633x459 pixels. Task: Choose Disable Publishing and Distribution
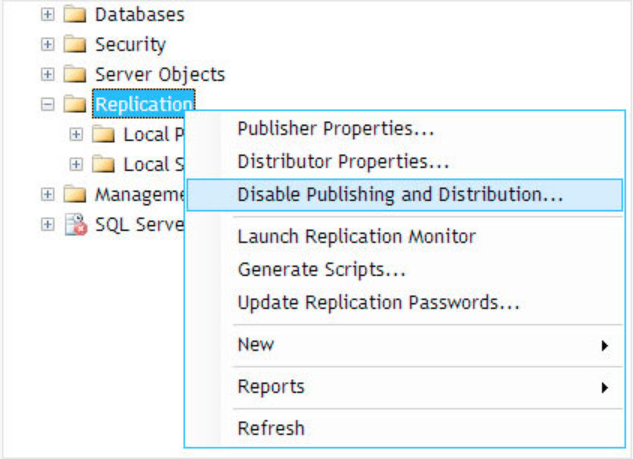(x=400, y=195)
